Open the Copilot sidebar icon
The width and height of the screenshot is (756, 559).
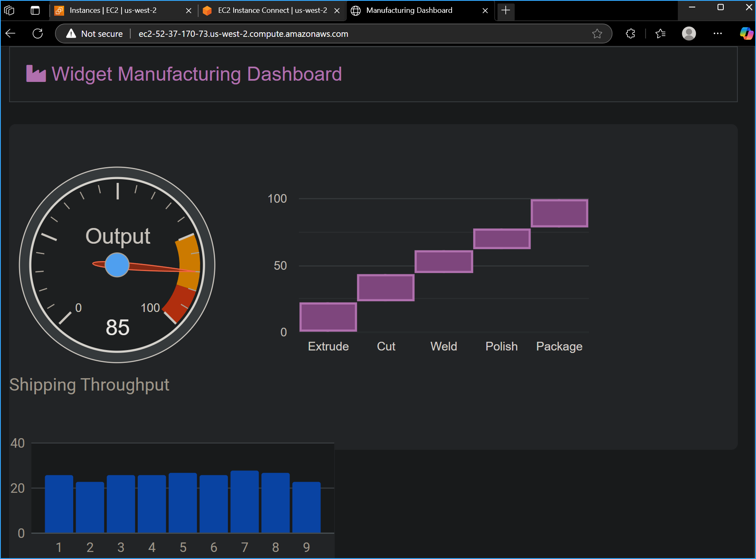[746, 34]
